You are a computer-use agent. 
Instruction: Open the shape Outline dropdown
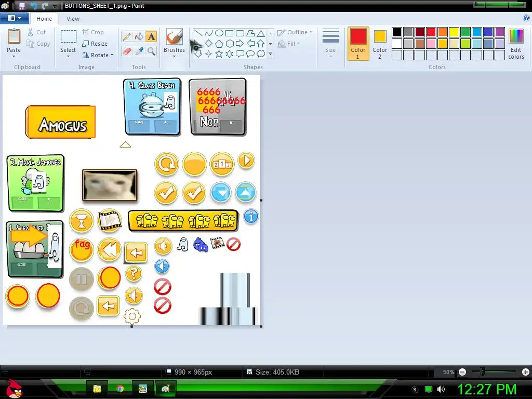click(x=295, y=32)
